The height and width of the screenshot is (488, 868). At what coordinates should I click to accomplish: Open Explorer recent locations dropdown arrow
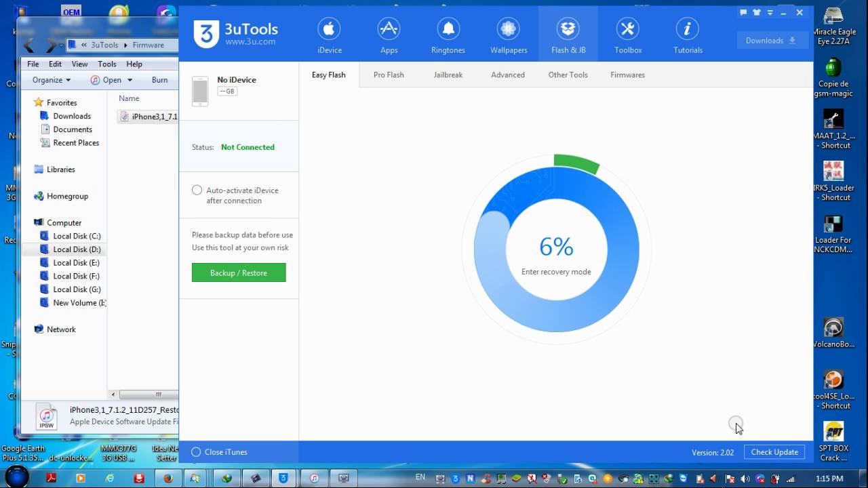pyautogui.click(x=61, y=45)
